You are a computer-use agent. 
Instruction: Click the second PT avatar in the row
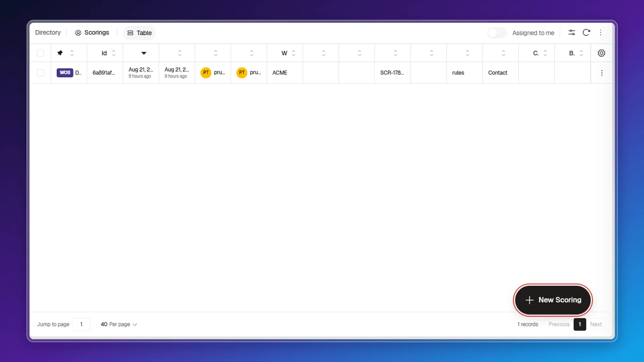pos(242,72)
